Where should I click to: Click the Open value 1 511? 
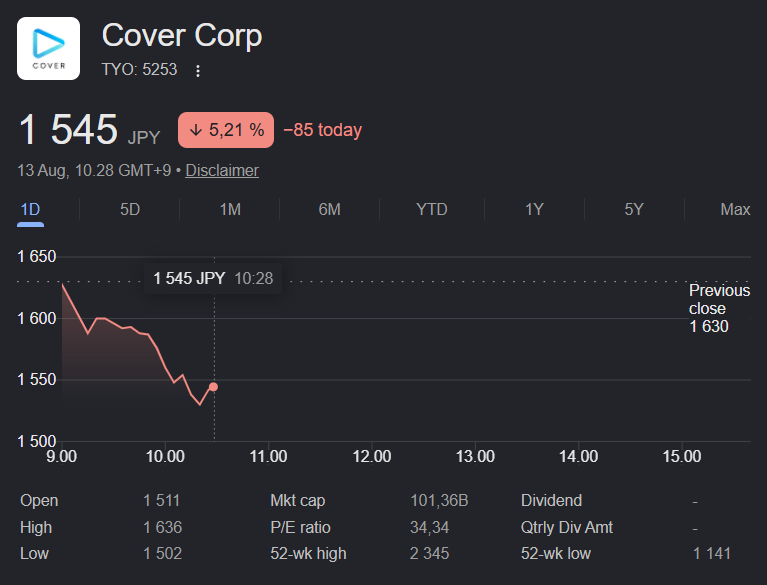point(161,500)
